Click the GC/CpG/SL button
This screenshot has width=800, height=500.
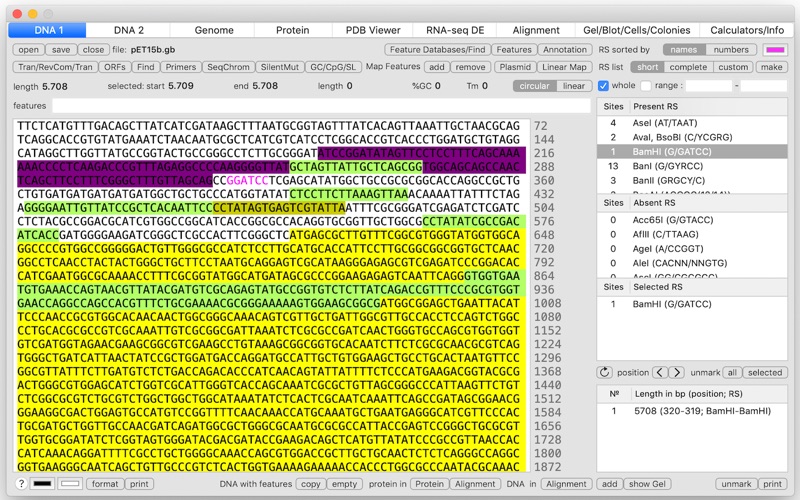click(333, 67)
